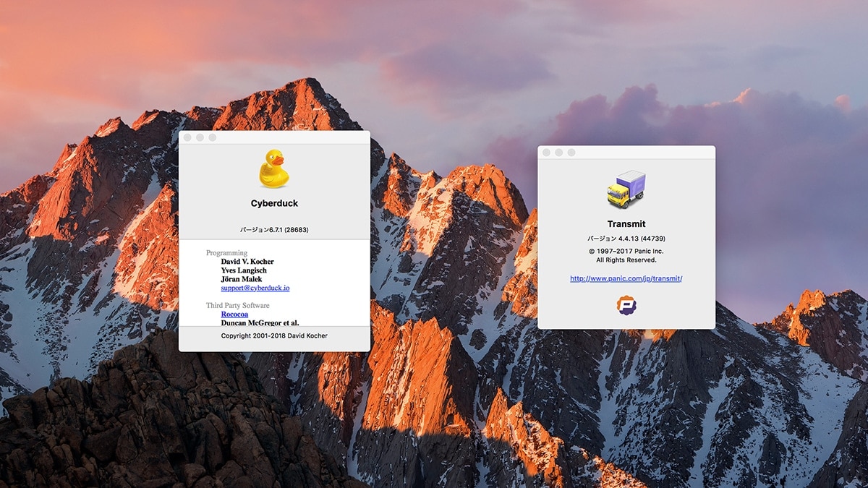Click the Transmit app name title
The image size is (868, 488).
tap(626, 224)
